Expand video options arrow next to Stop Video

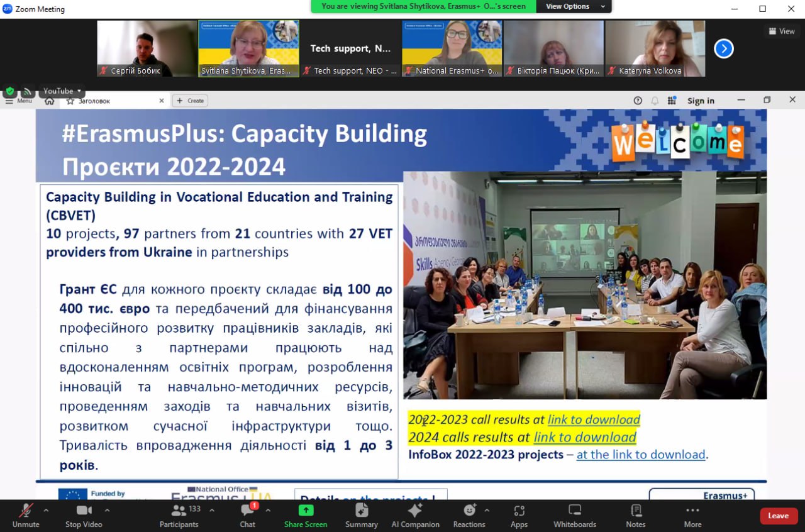(107, 510)
